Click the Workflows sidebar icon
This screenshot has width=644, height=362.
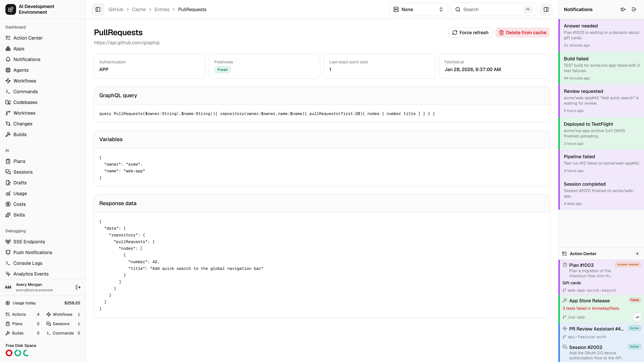pyautogui.click(x=8, y=81)
